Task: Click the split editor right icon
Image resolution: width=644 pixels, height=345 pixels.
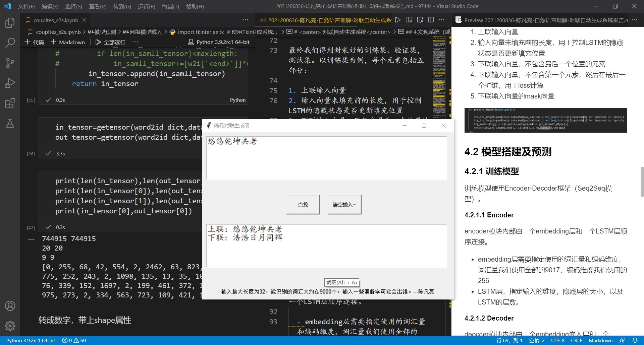Action: 431,20
